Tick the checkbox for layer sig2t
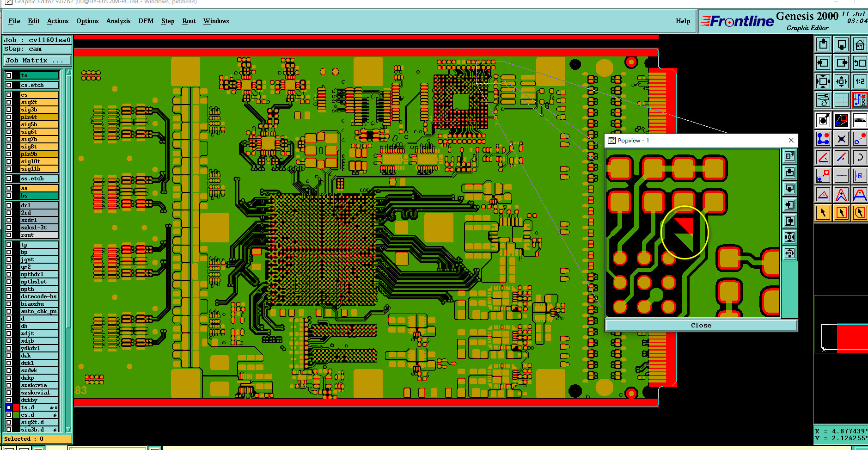868x450 pixels. pos(9,102)
